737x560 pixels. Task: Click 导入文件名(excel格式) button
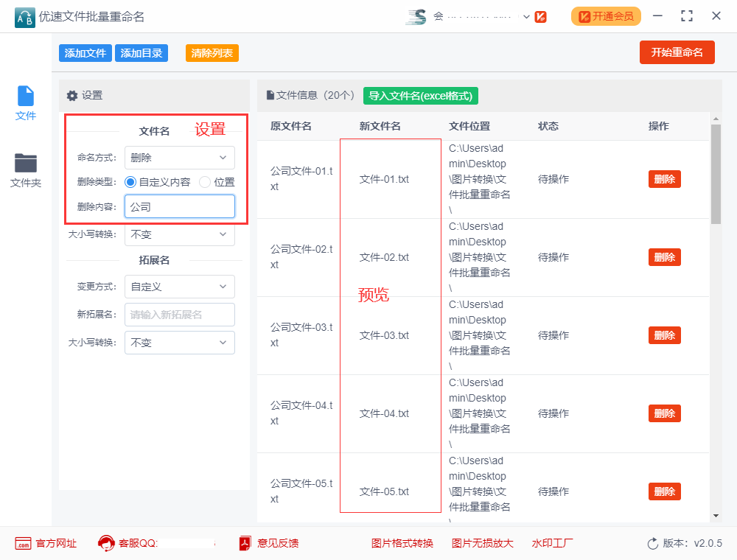(420, 96)
